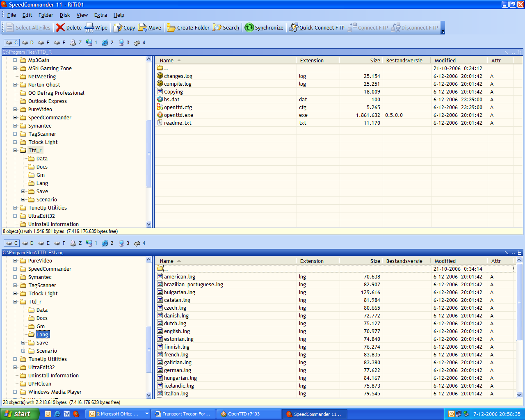
Task: Switch the lower pane to drive Z
Action: point(75,243)
